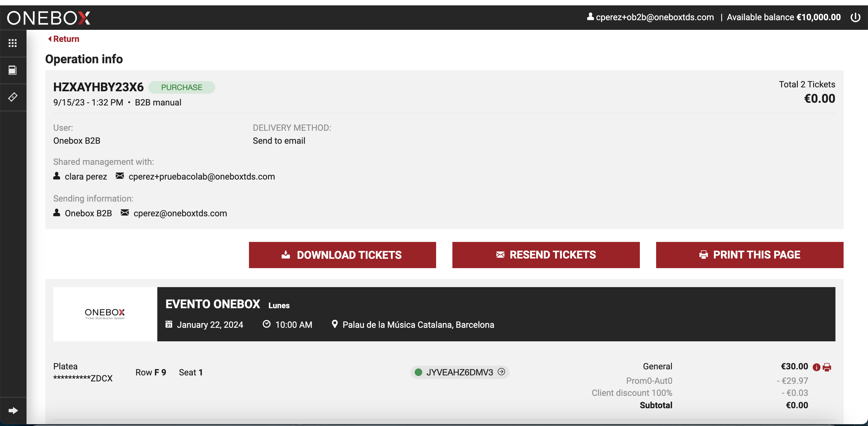Image resolution: width=868 pixels, height=426 pixels.
Task: Click the Row F 9 seat info
Action: (151, 372)
